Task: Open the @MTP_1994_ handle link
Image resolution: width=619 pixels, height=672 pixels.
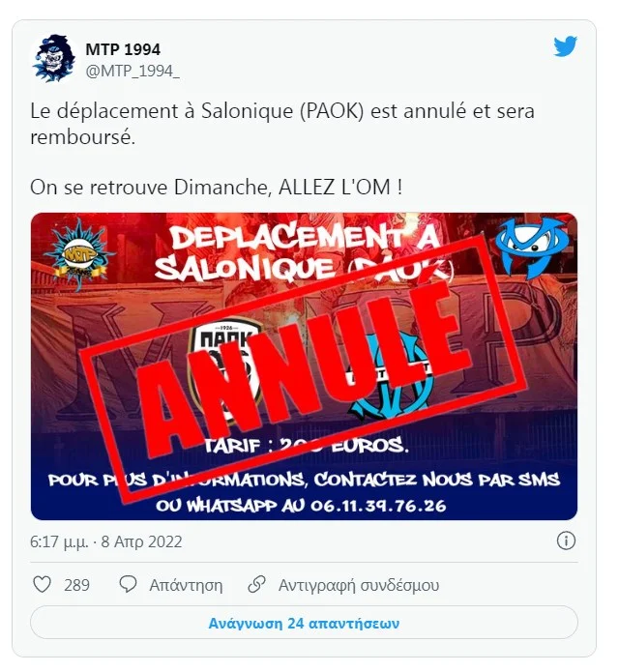Action: click(133, 72)
